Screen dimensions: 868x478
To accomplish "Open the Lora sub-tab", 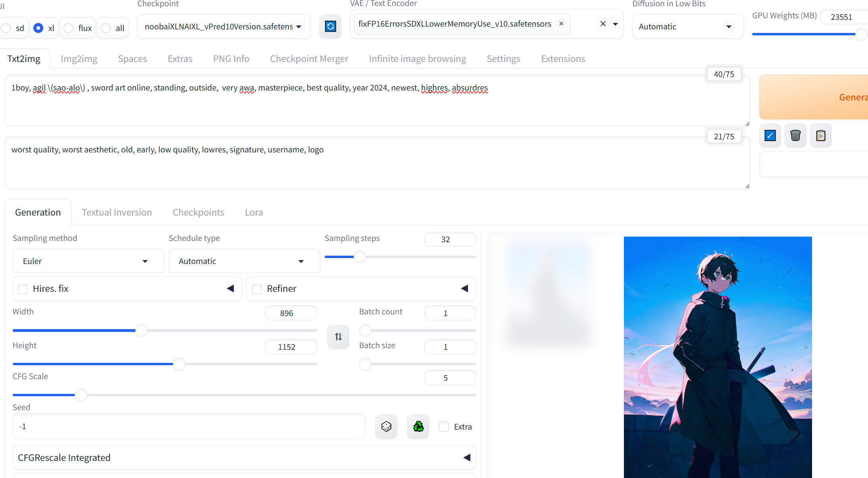I will point(254,212).
